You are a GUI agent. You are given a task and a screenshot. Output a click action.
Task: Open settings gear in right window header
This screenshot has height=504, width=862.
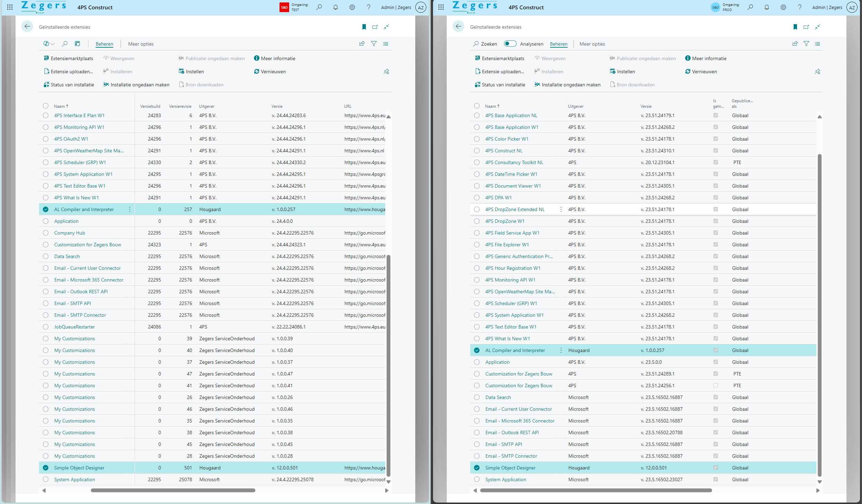[x=783, y=7]
